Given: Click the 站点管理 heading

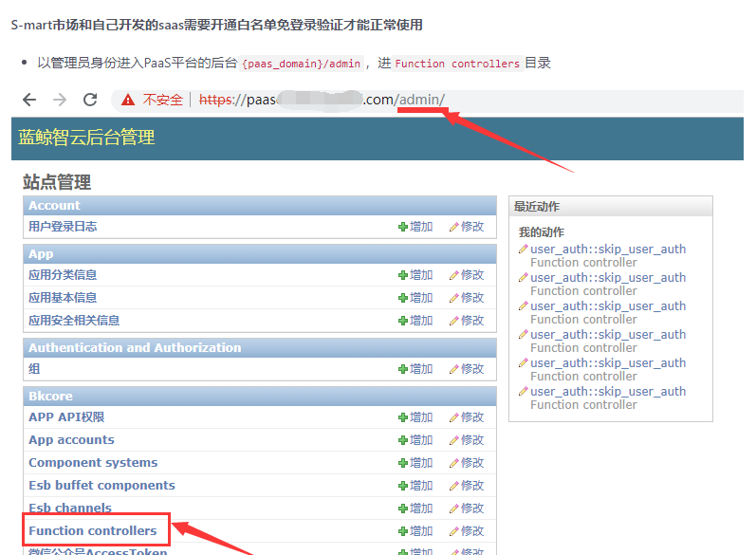Looking at the screenshot, I should click(x=56, y=182).
